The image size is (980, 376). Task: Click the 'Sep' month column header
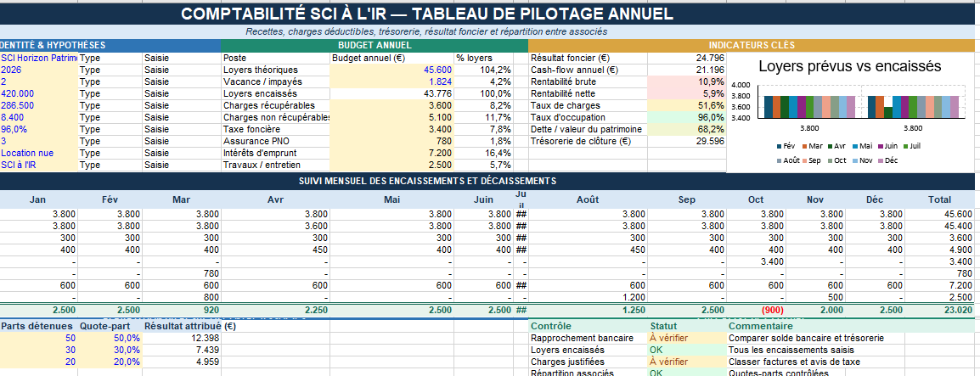click(687, 199)
